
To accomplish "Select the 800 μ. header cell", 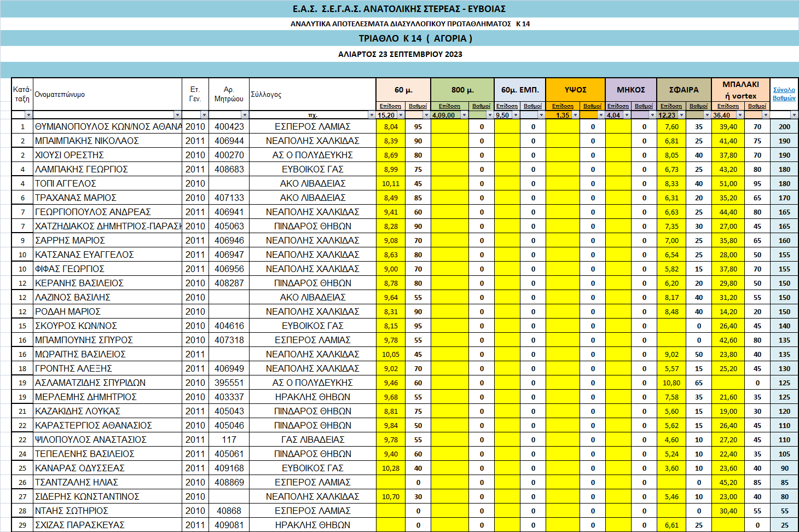I will [462, 90].
